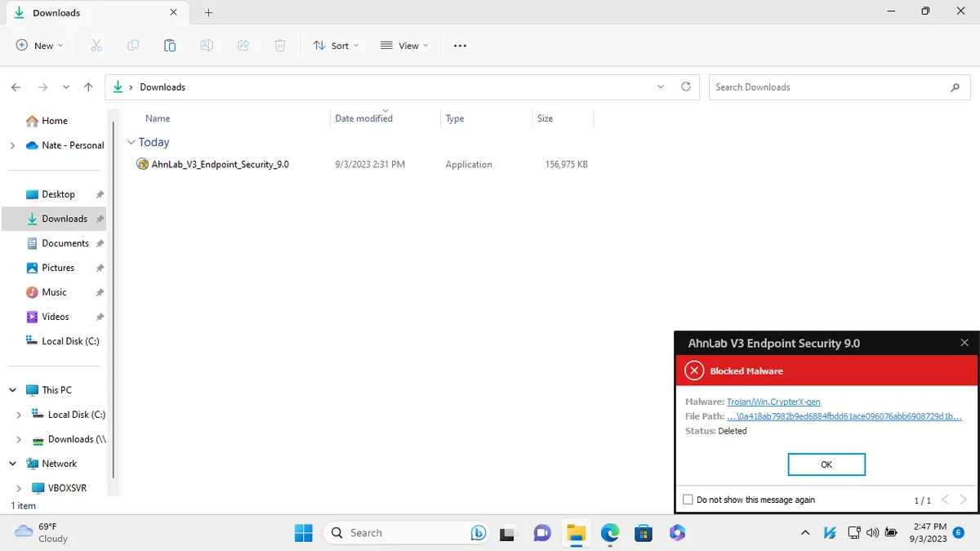Click the Cut scissors icon
Image resolution: width=980 pixels, height=551 pixels.
tap(96, 46)
